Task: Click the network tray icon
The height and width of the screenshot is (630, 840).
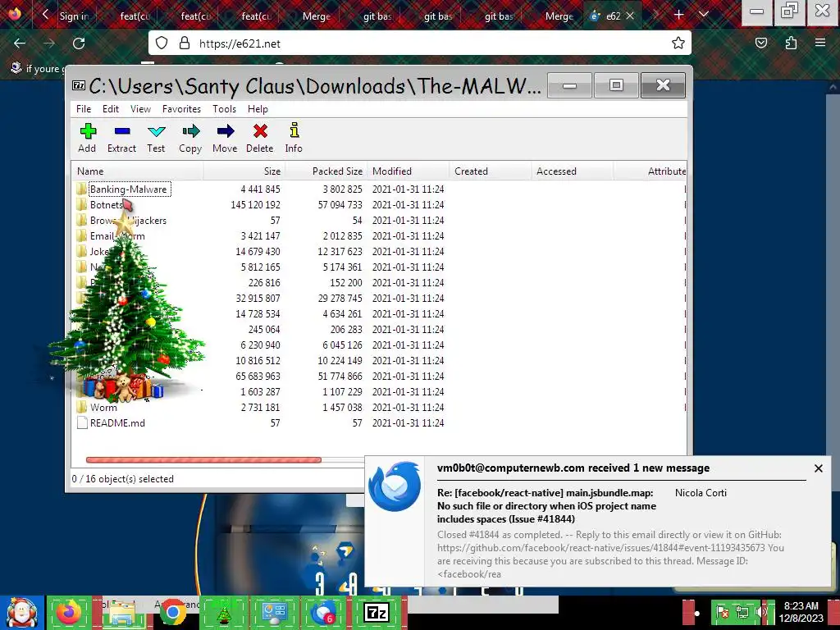Action: (742, 612)
